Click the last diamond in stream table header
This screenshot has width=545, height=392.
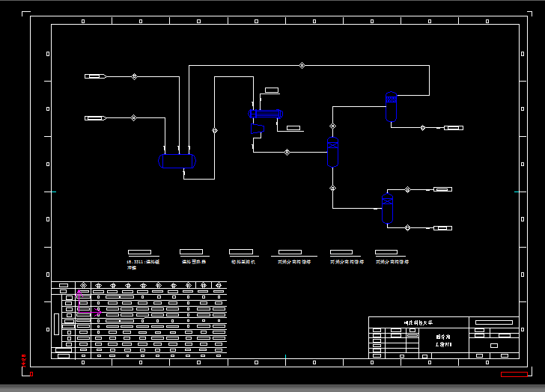[219, 286]
